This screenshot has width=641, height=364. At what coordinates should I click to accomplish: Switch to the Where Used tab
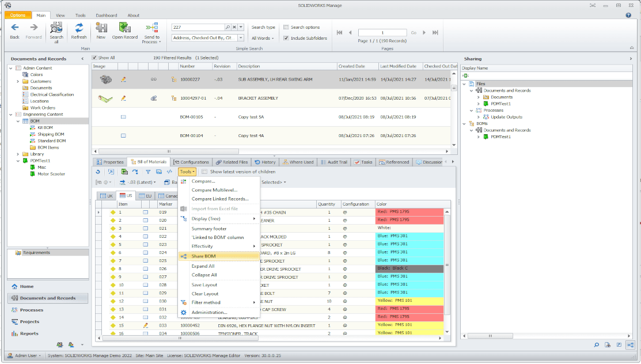(298, 162)
